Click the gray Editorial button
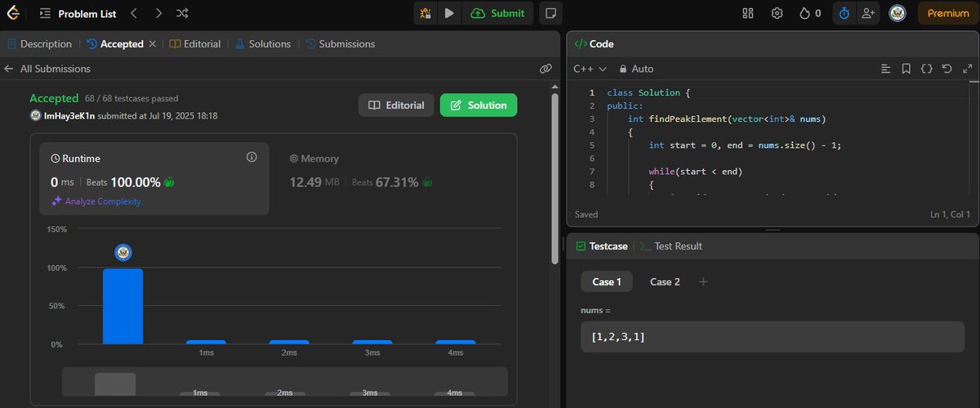Screen dimensions: 980x408 click(x=396, y=105)
